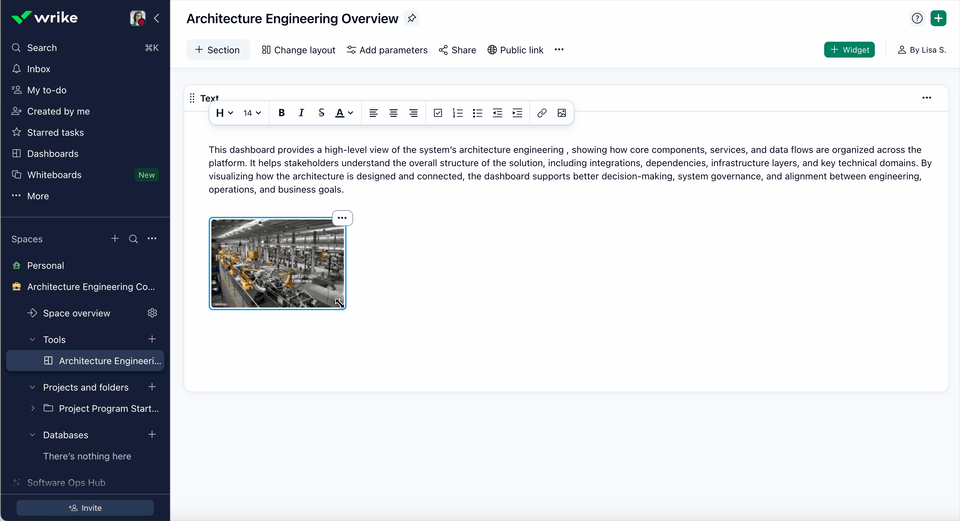Open the Inbox
This screenshot has width=960, height=521.
pos(85,69)
